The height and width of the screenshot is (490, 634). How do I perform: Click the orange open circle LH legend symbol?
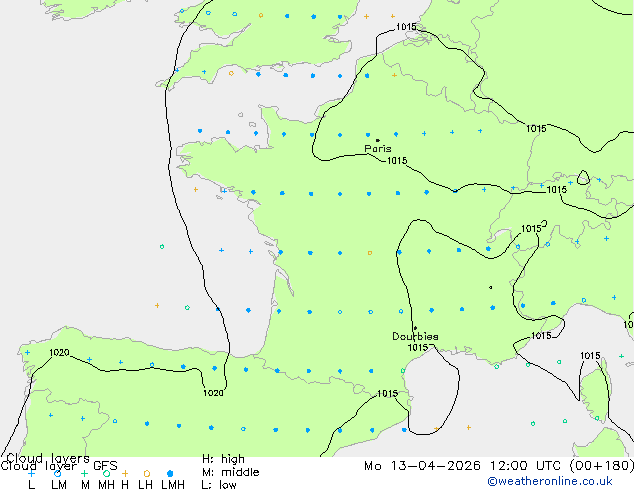click(147, 473)
